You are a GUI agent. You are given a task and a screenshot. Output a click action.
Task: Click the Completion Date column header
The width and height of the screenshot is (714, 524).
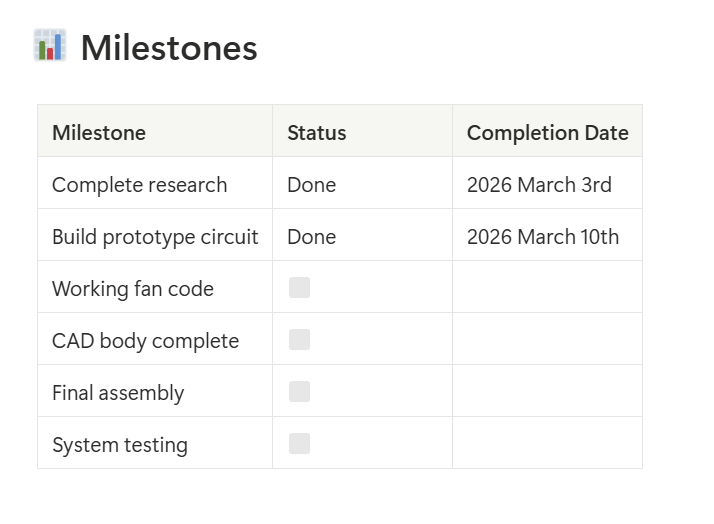pyautogui.click(x=547, y=133)
